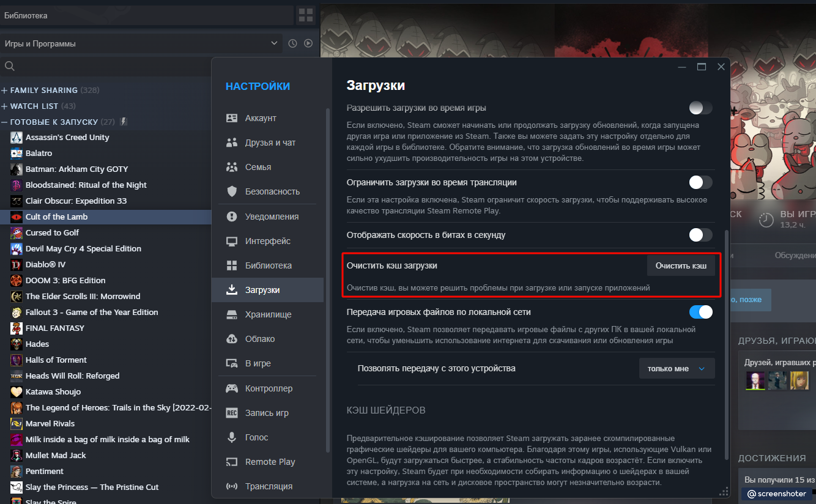The width and height of the screenshot is (816, 504).
Task: Open the Запись игр settings tab
Action: (x=267, y=413)
